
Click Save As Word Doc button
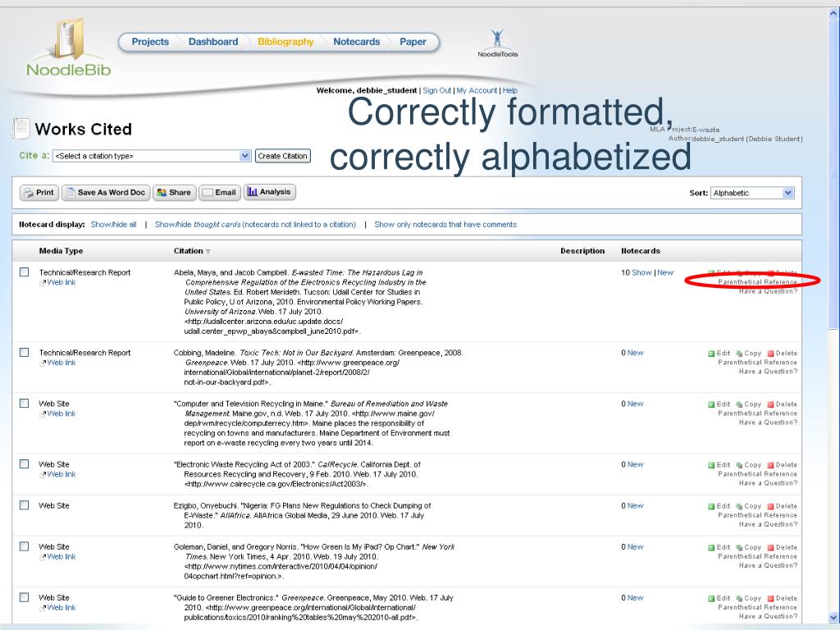105,193
